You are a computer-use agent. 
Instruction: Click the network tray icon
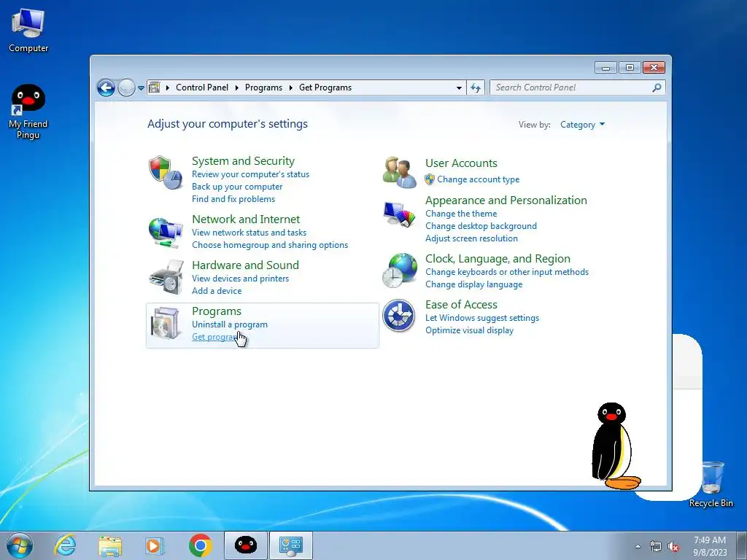656,547
